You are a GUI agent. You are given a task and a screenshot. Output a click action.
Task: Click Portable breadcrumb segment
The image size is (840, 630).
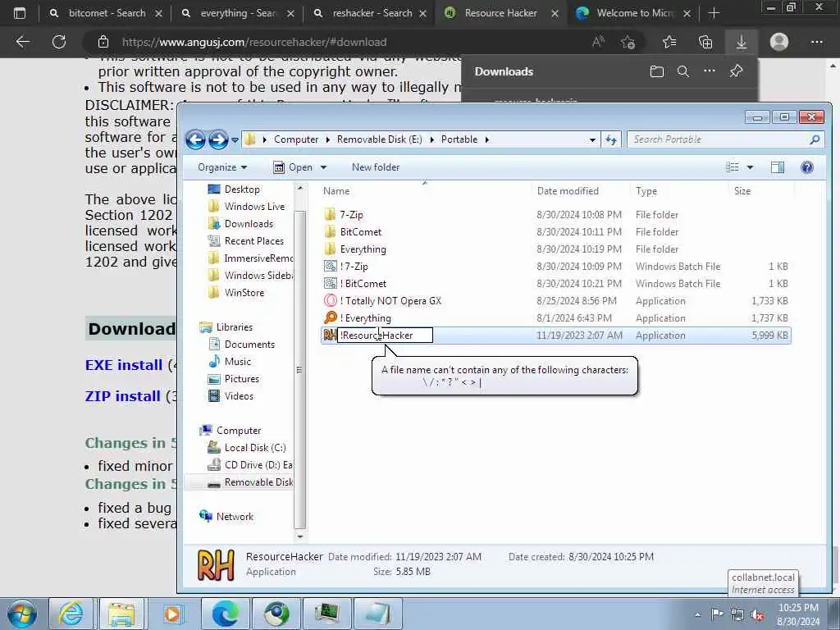pyautogui.click(x=459, y=139)
